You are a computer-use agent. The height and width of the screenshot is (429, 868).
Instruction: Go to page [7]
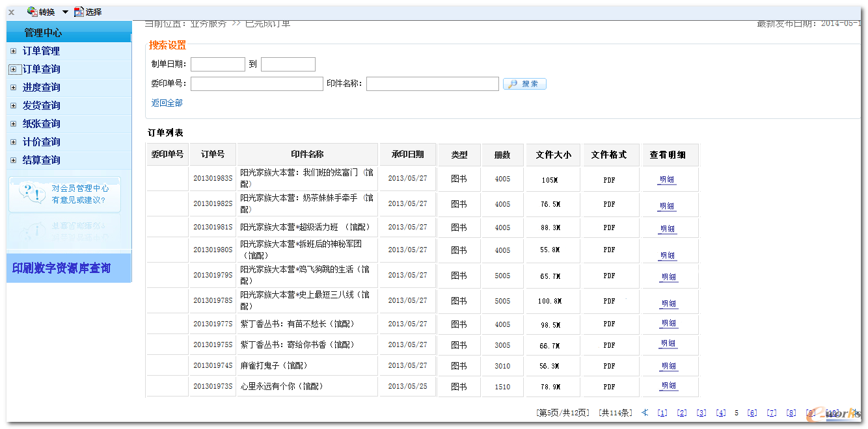pyautogui.click(x=772, y=413)
